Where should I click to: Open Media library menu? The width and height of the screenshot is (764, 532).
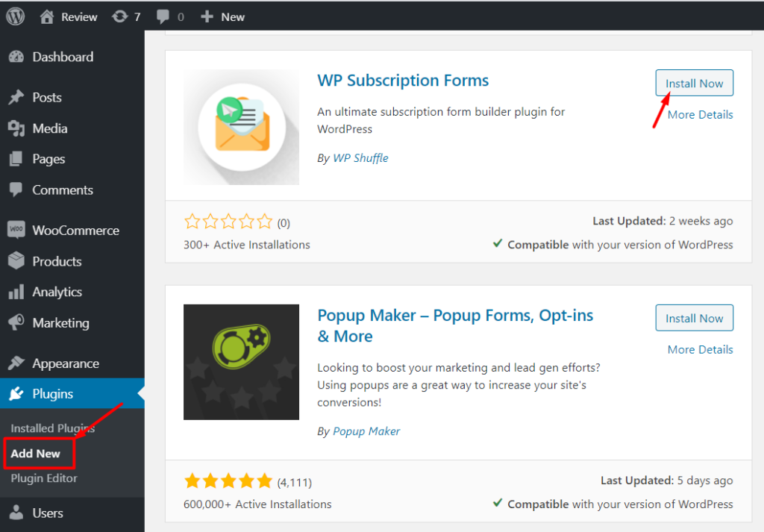click(x=50, y=128)
